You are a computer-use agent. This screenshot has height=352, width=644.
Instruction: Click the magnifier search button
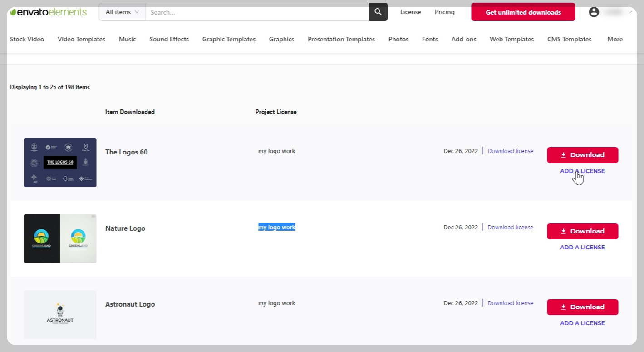379,12
